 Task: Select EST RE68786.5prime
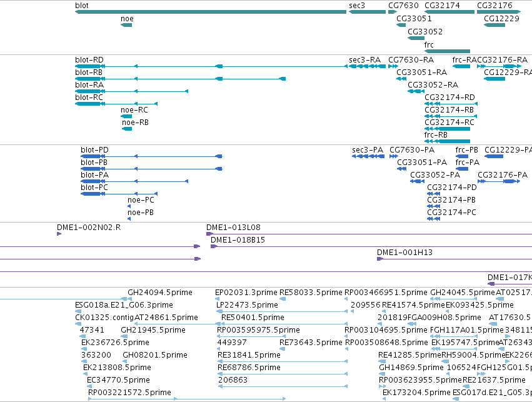pyautogui.click(x=283, y=374)
